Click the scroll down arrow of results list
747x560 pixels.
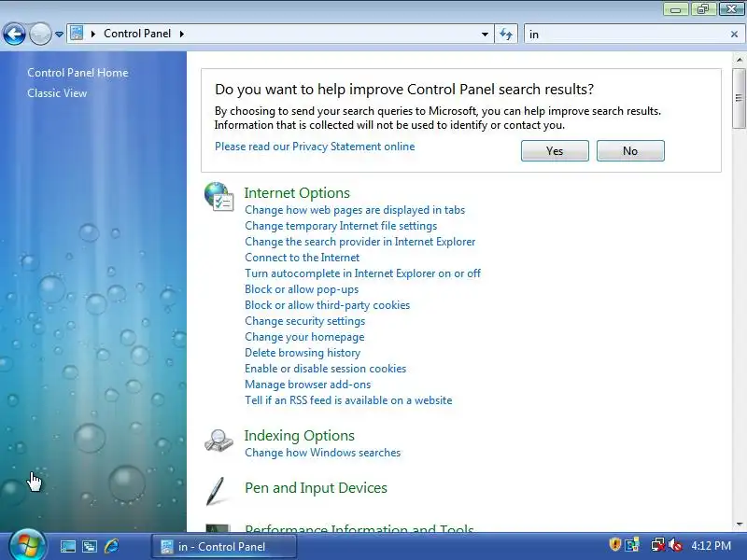click(739, 525)
